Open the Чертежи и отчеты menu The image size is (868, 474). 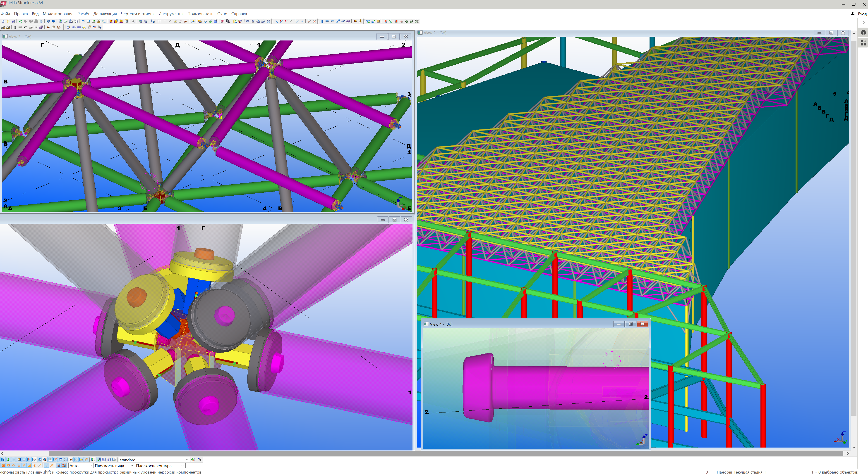[137, 14]
